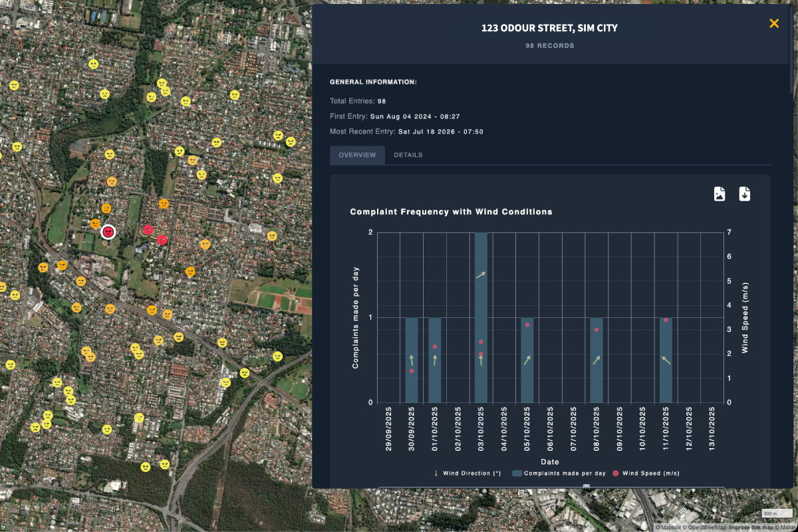798x532 pixels.
Task: Click the Total Entries value 98
Action: point(382,102)
